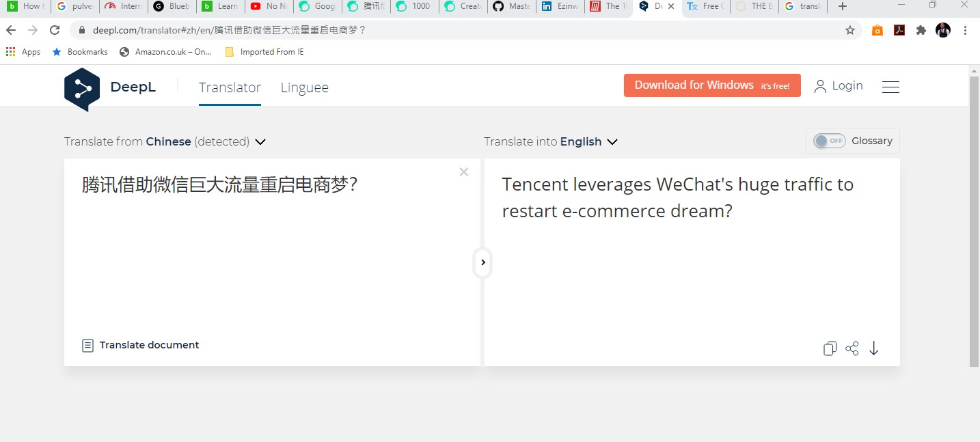
Task: Switch to the Translator tab
Action: coord(230,87)
